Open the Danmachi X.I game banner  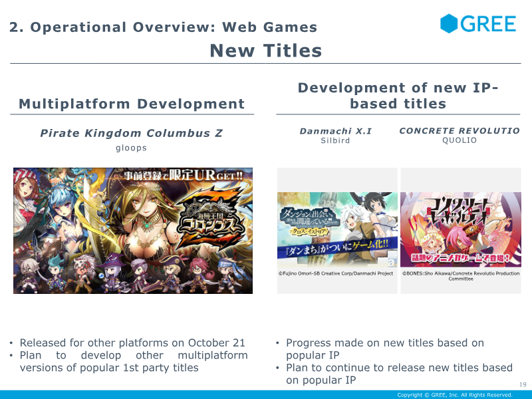tap(337, 229)
